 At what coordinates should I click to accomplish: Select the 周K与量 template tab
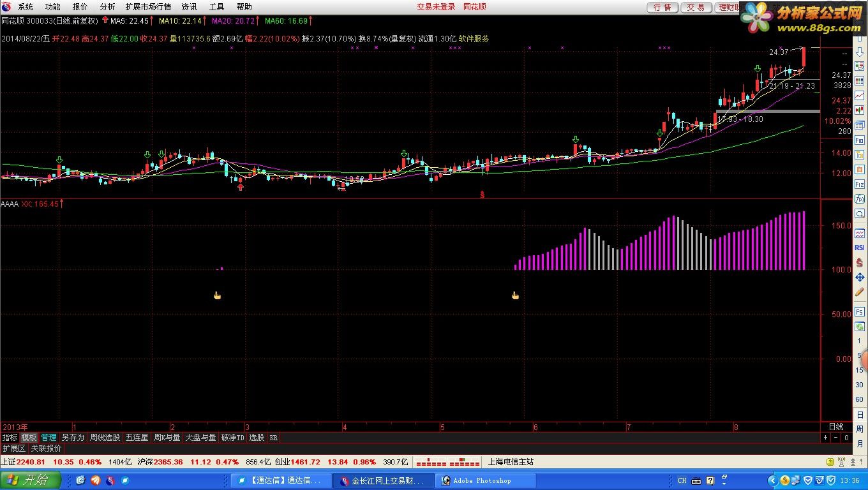coord(167,438)
